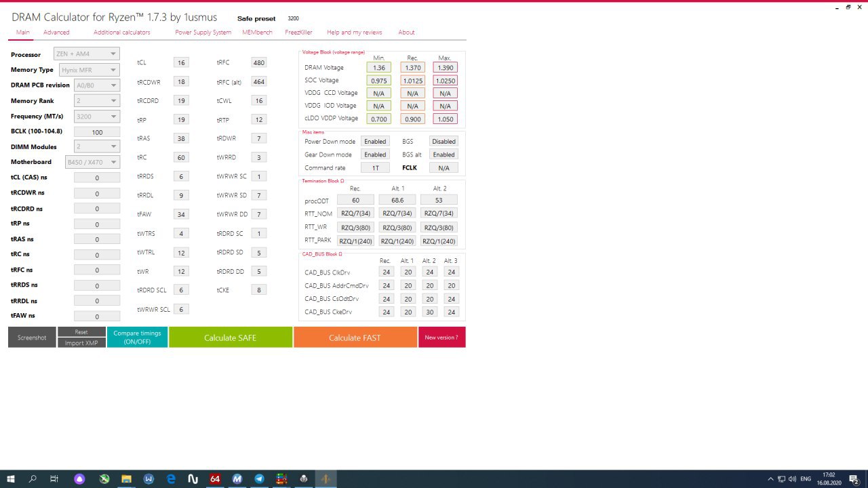
Task: Select cLDO VDDP Min. value 0.700
Action: tap(379, 119)
